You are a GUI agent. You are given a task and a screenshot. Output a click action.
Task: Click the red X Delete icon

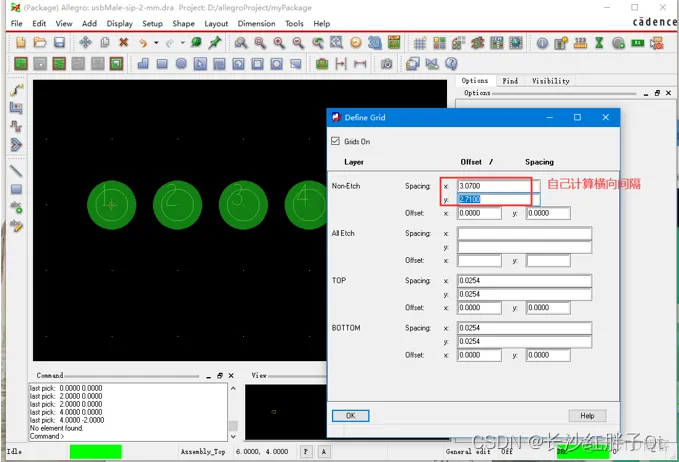(123, 42)
